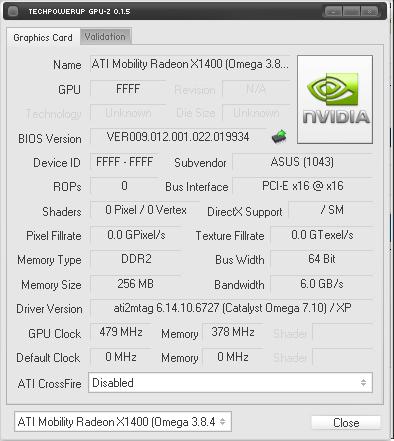Click the Subvendor ASUS field
The height and width of the screenshot is (441, 394).
(x=302, y=162)
